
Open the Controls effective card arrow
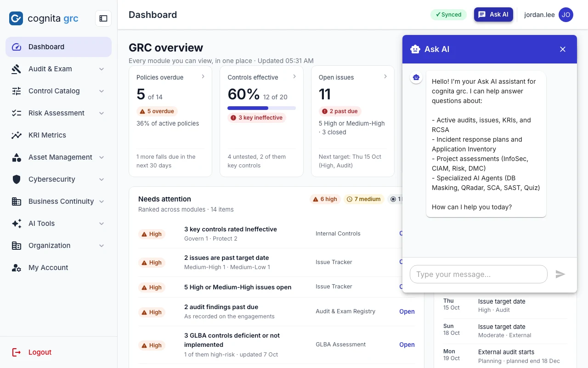pyautogui.click(x=294, y=76)
